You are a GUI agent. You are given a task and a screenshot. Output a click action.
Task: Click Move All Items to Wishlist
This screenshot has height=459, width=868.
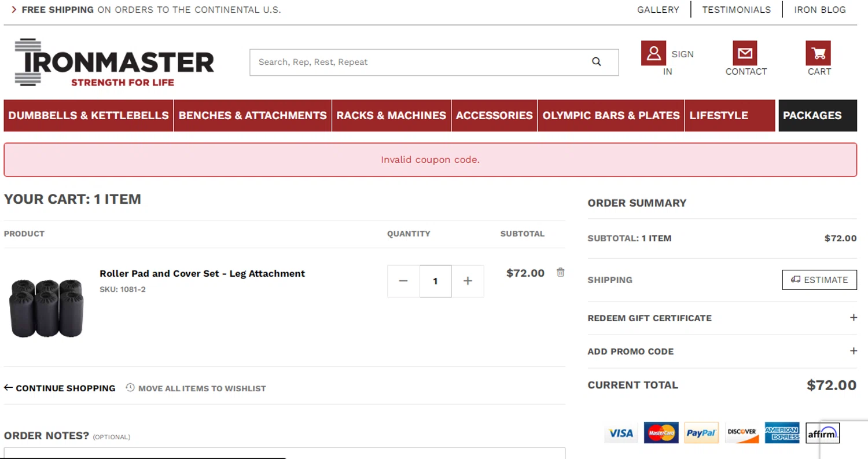tap(196, 388)
